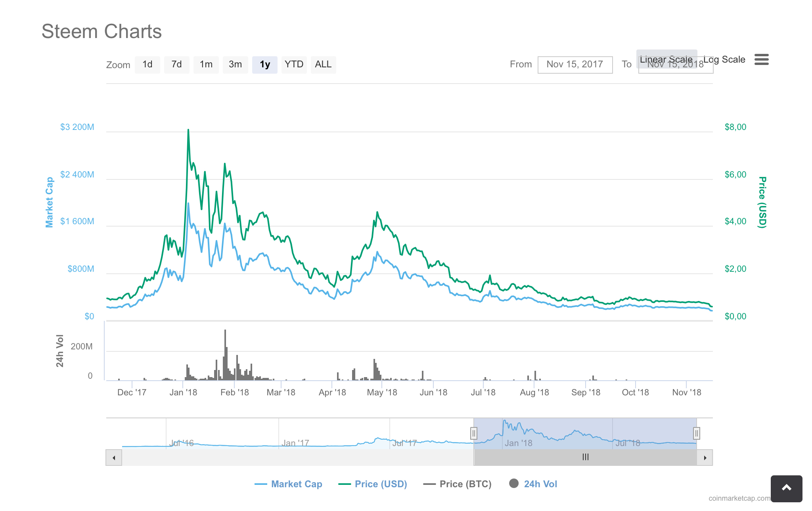Screen dimensions: 812x511
Task: Click the May '18 x-axis label
Action: [382, 393]
